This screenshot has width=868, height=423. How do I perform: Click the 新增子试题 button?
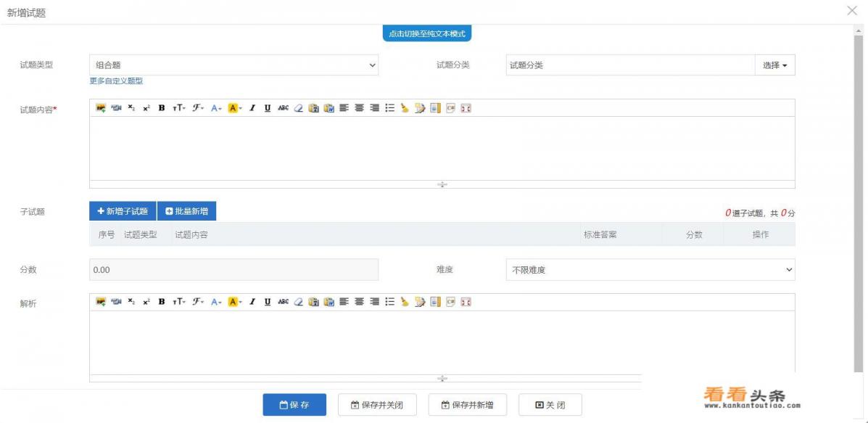123,211
